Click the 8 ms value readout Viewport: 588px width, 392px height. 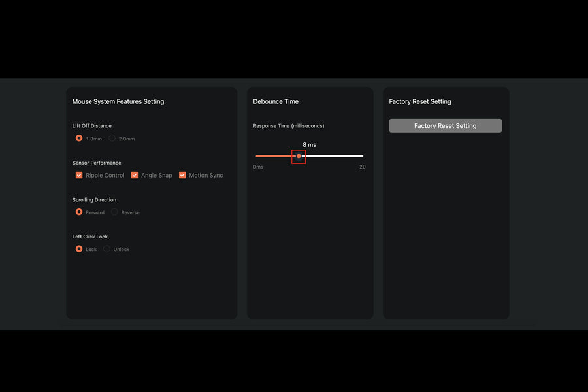click(309, 144)
